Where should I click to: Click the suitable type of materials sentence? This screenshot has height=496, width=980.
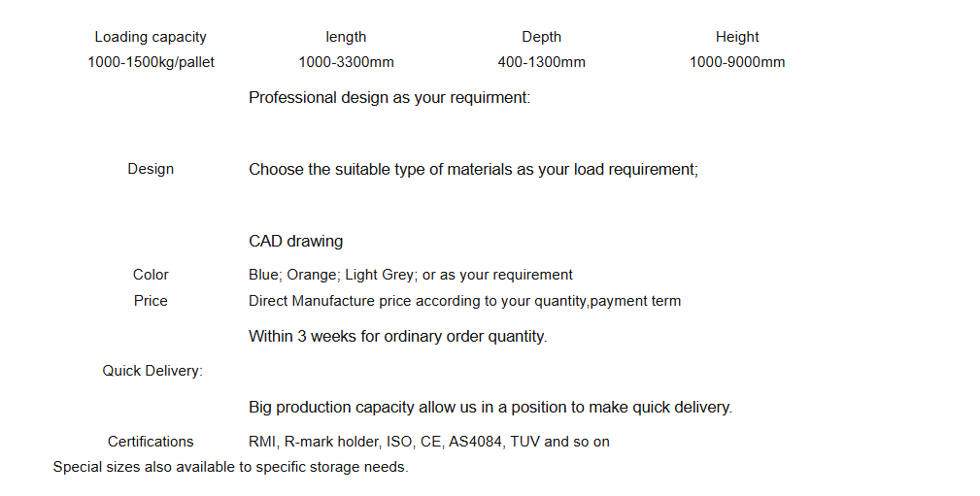(x=473, y=170)
